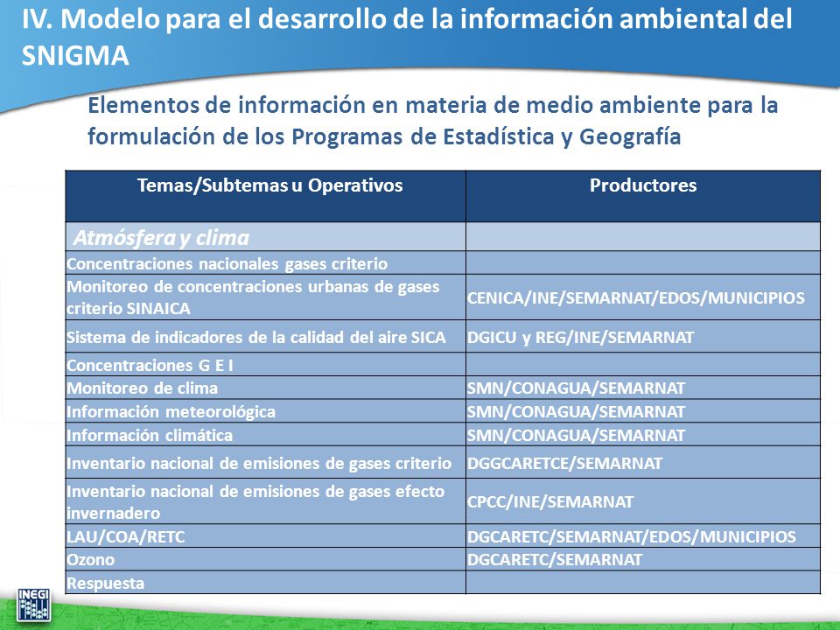Select 'Monitoreo de concentraciones urbanas' cell
Viewport: 840px width, 630px height.
[266, 297]
